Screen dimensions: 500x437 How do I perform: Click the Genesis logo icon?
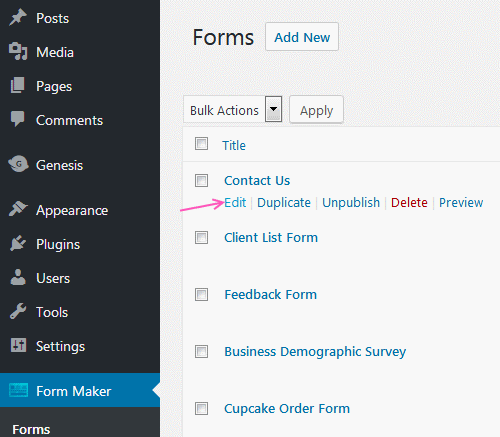coord(18,164)
